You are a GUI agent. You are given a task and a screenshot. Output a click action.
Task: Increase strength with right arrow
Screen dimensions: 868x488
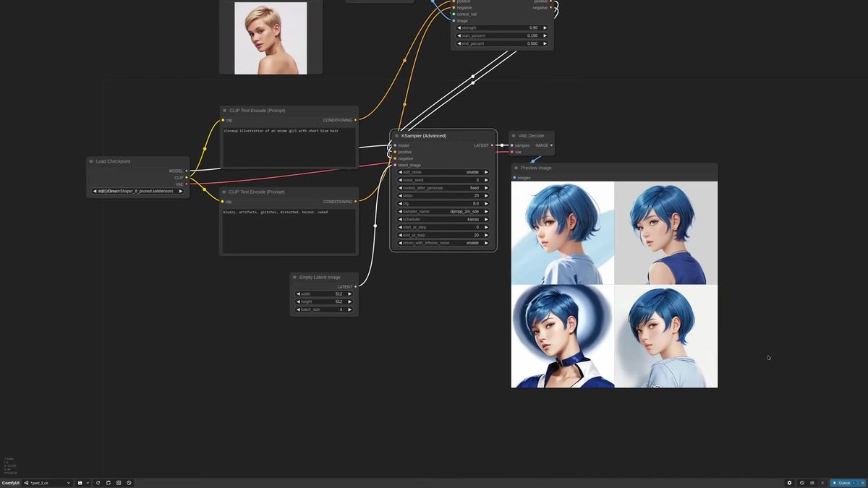point(545,27)
